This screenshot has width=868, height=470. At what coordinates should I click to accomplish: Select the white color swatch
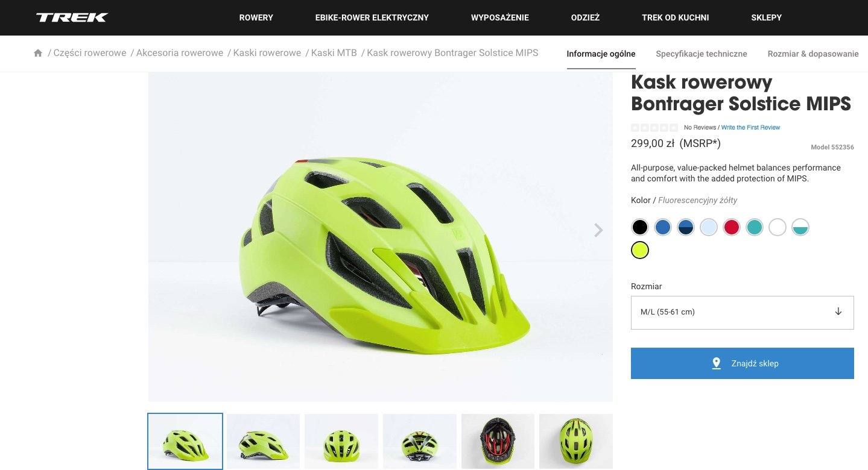[778, 227]
